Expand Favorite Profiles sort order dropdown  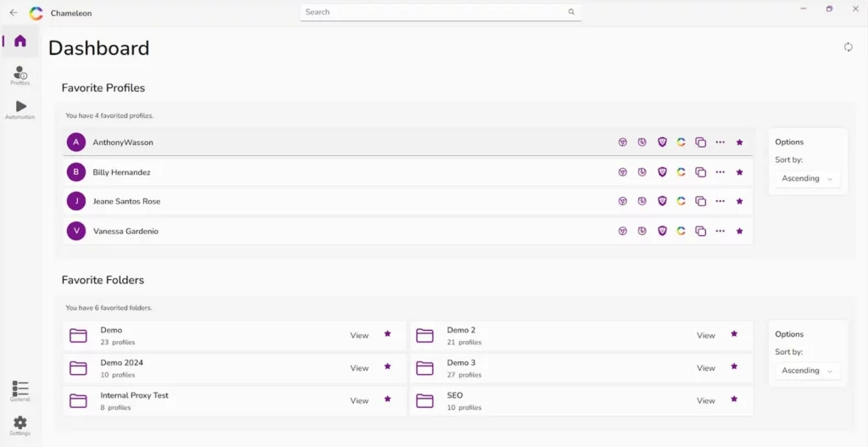808,179
